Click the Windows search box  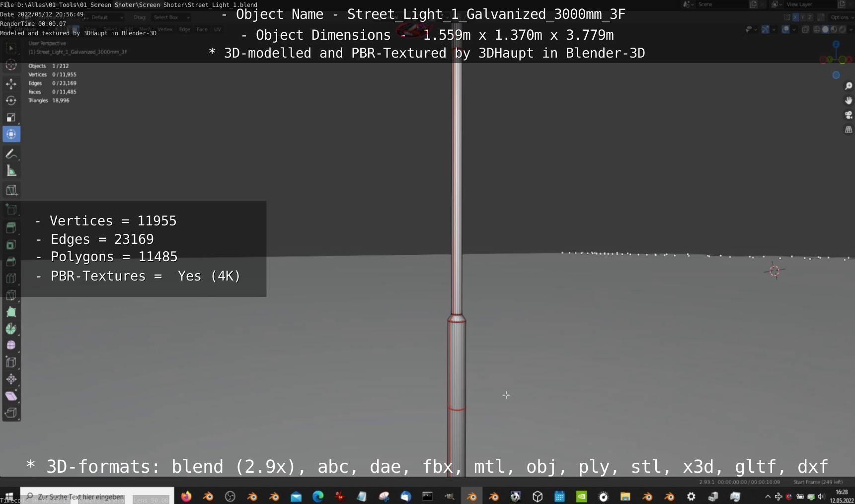97,496
